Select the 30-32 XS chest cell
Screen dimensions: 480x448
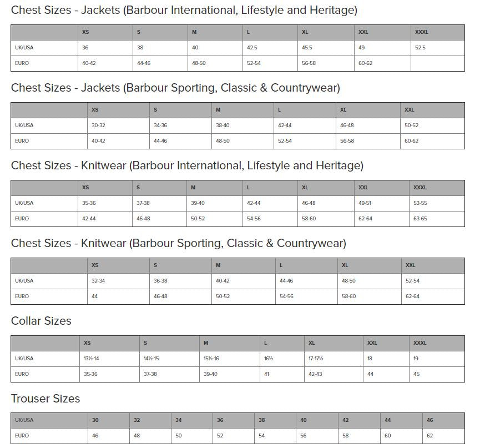98,125
